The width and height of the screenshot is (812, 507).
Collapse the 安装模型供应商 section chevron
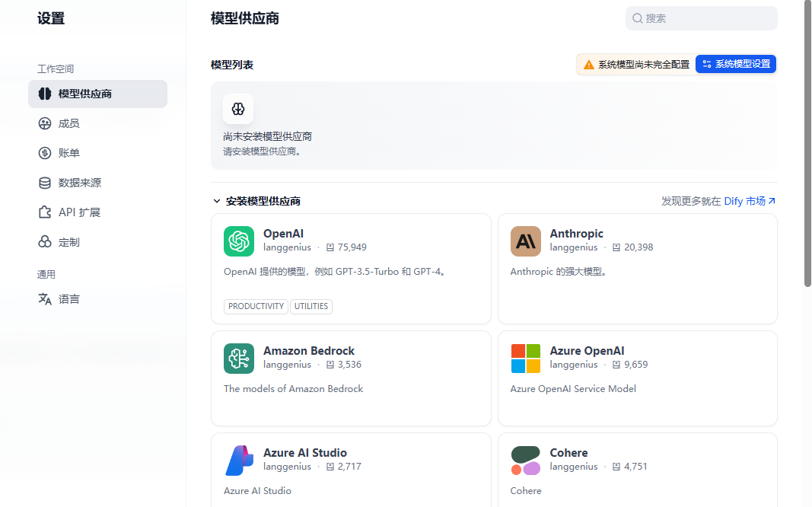pos(217,201)
